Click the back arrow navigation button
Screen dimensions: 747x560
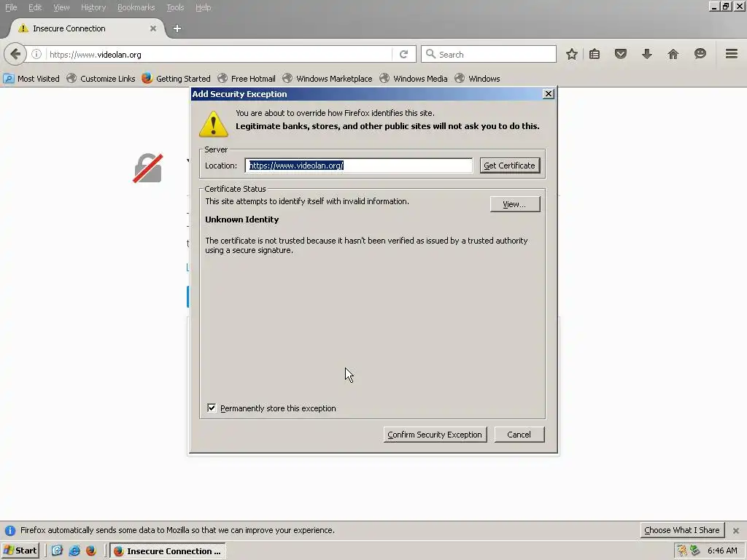(x=15, y=54)
